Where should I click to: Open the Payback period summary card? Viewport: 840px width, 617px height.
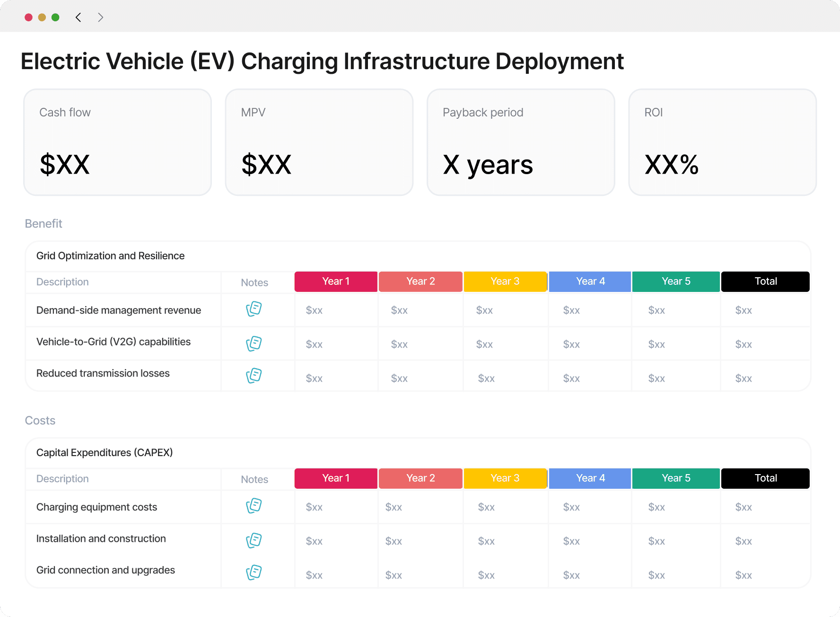coord(521,142)
